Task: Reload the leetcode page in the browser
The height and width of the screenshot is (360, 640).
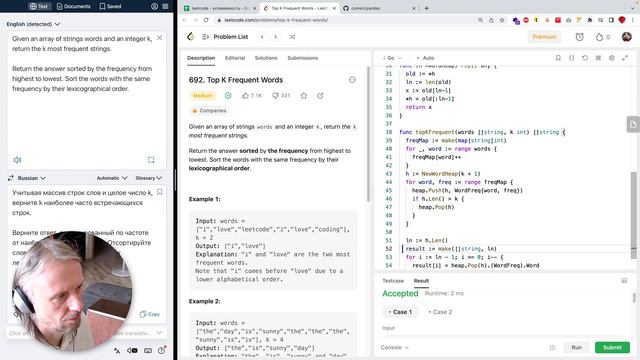Action: [x=206, y=20]
